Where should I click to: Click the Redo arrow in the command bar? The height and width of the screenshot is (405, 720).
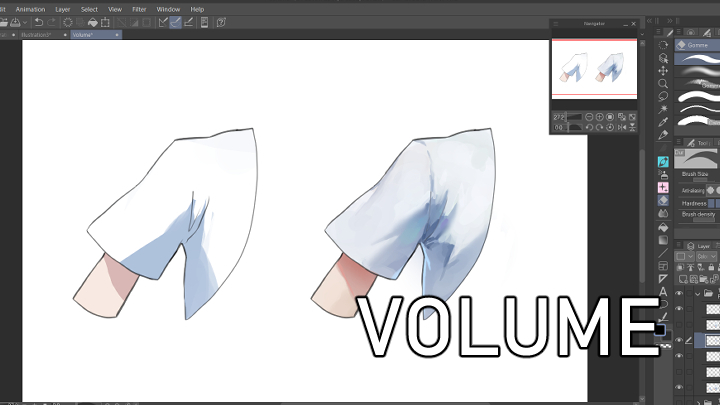point(51,22)
